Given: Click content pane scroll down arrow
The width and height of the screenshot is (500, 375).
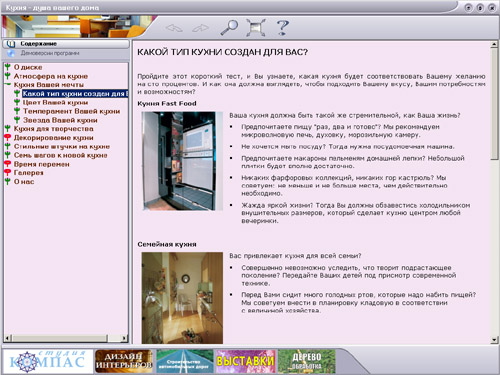Looking at the screenshot, I should (x=494, y=340).
